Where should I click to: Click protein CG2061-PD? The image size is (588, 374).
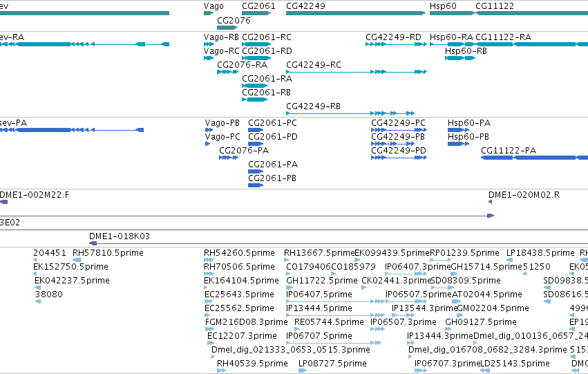click(x=273, y=137)
